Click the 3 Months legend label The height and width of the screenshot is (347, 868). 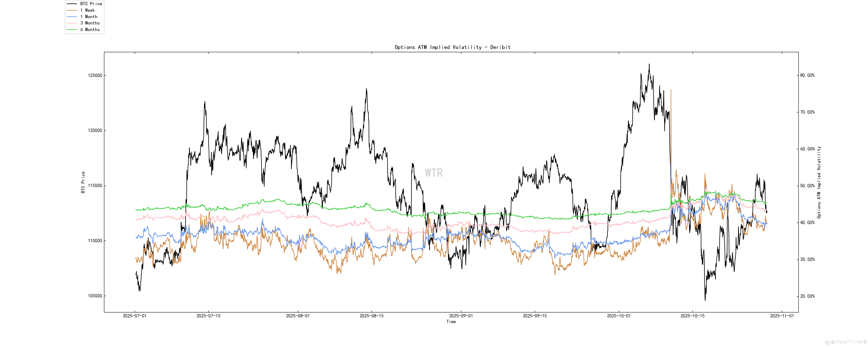(x=90, y=23)
